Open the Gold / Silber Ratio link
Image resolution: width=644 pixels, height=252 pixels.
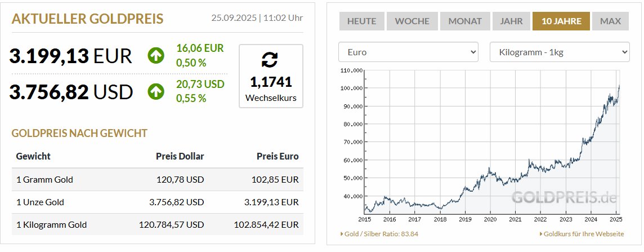[x=382, y=234]
